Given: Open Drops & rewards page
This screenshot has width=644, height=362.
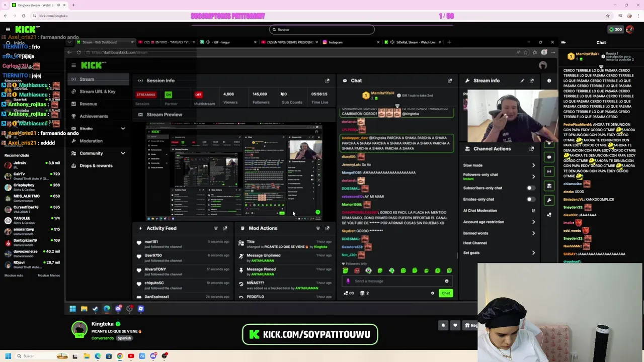Looking at the screenshot, I should pos(98,165).
